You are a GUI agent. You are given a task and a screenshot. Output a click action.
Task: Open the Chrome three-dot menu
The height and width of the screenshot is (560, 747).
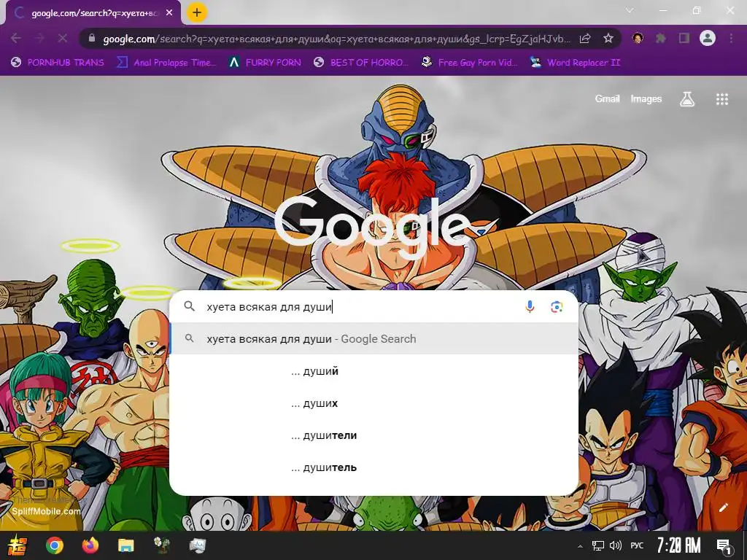coord(731,38)
